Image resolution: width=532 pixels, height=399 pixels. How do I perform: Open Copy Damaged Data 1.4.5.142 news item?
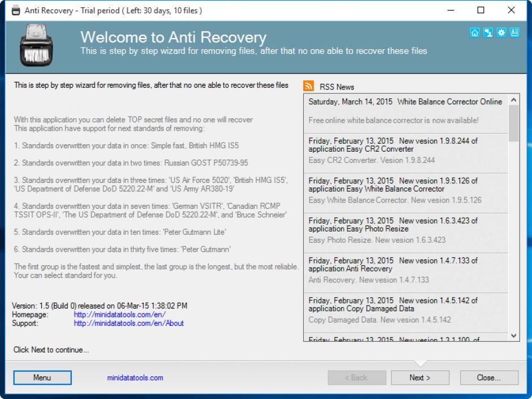pos(406,313)
